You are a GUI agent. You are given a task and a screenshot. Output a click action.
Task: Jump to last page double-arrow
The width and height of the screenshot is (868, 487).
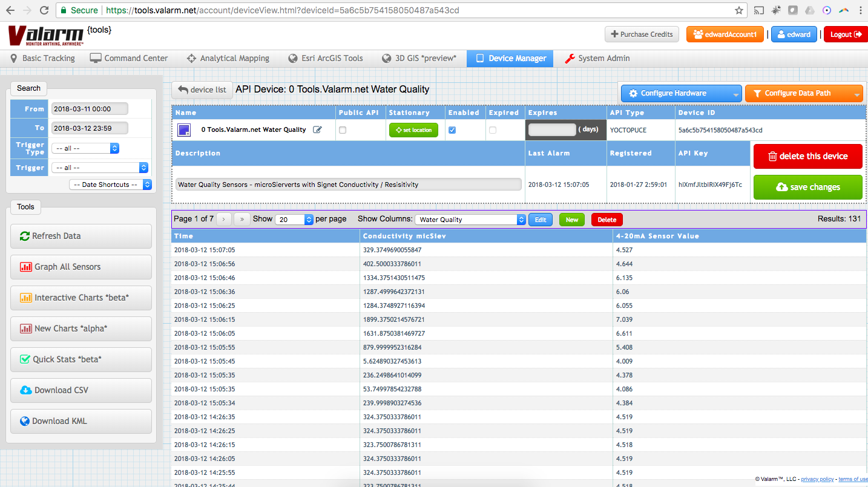(242, 219)
